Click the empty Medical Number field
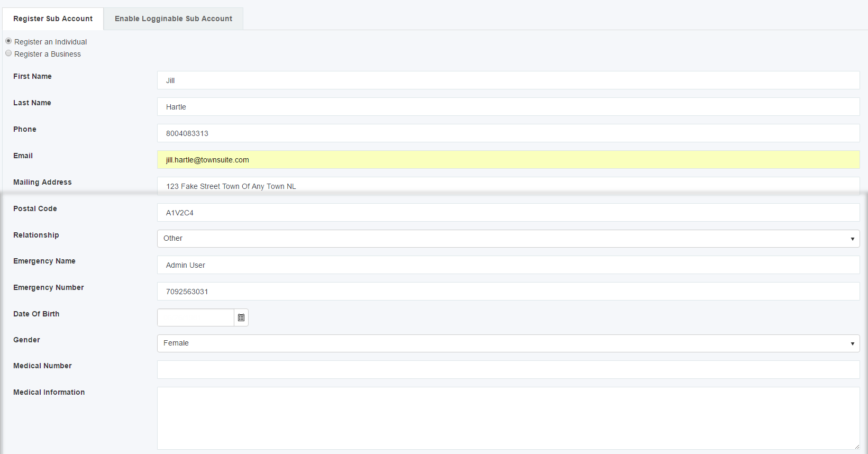 [508, 370]
